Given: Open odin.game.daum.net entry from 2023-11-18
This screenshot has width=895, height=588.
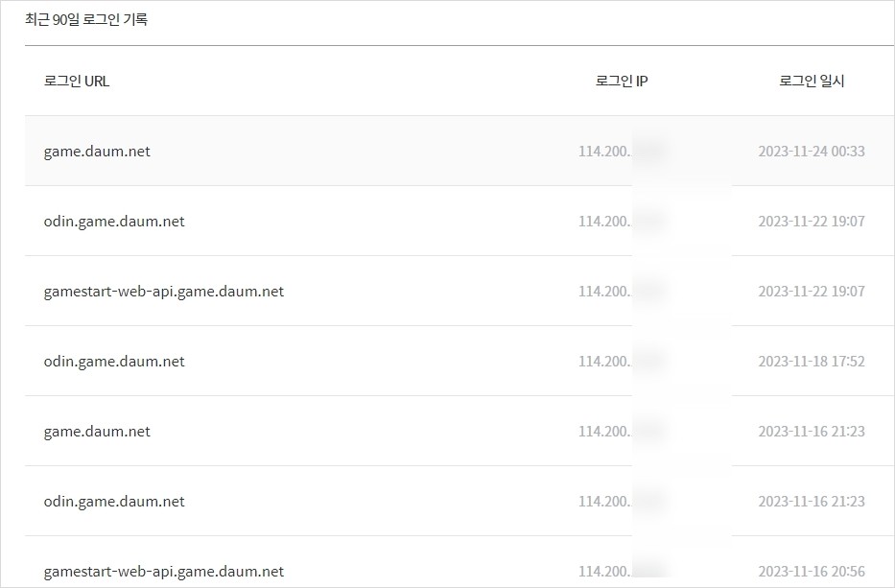Looking at the screenshot, I should coord(114,362).
